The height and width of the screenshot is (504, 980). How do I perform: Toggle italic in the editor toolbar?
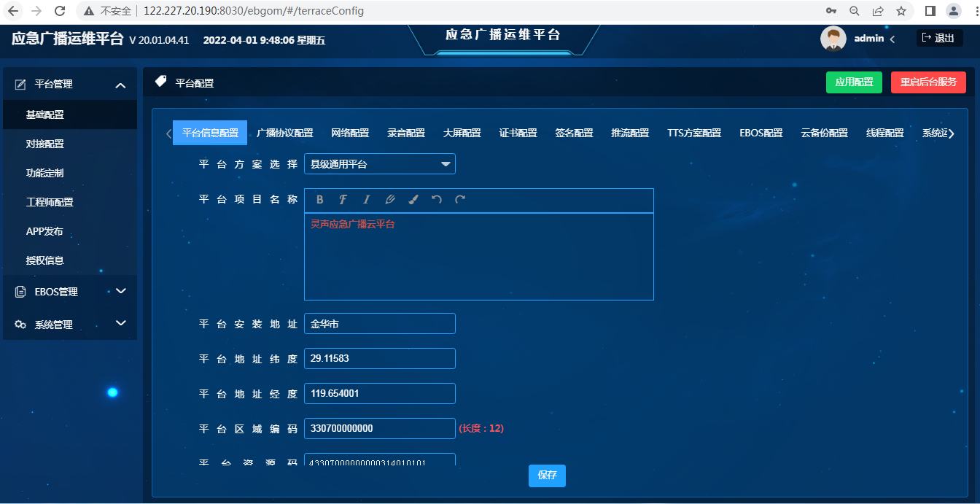tap(366, 200)
